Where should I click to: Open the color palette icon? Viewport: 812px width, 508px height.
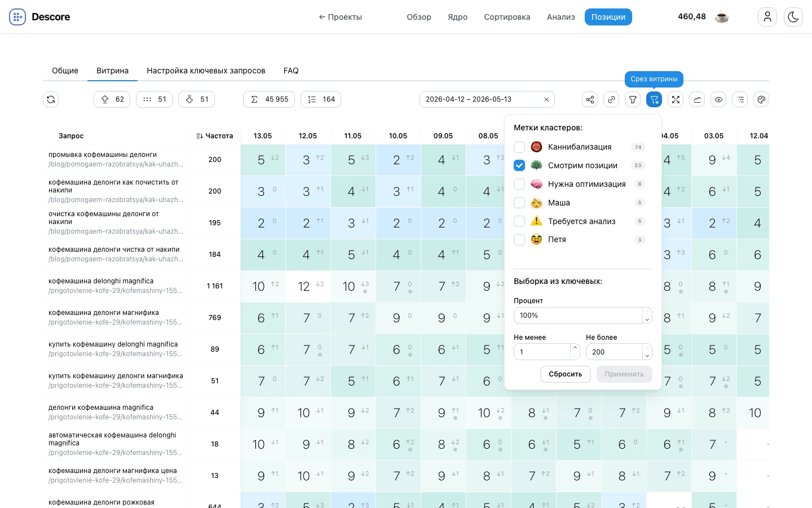(761, 99)
